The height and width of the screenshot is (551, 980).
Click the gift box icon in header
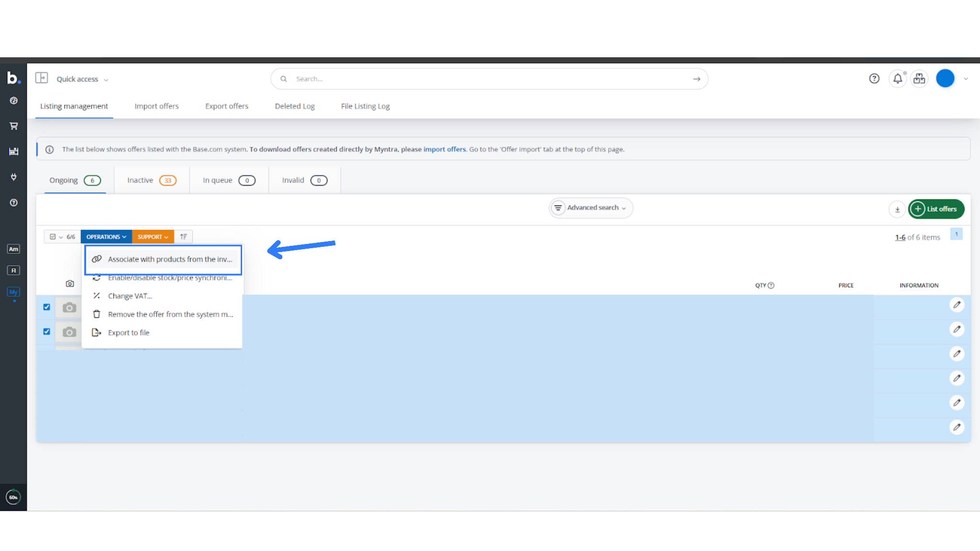pyautogui.click(x=919, y=79)
